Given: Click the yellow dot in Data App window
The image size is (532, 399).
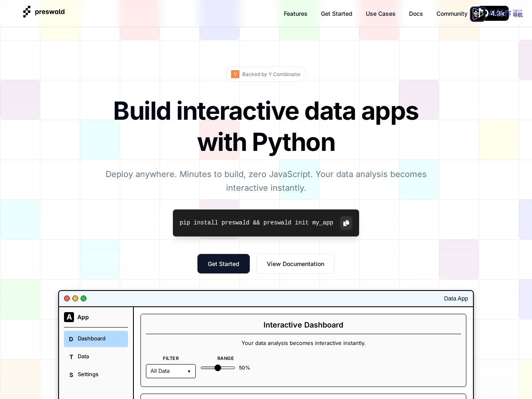Looking at the screenshot, I should point(75,298).
